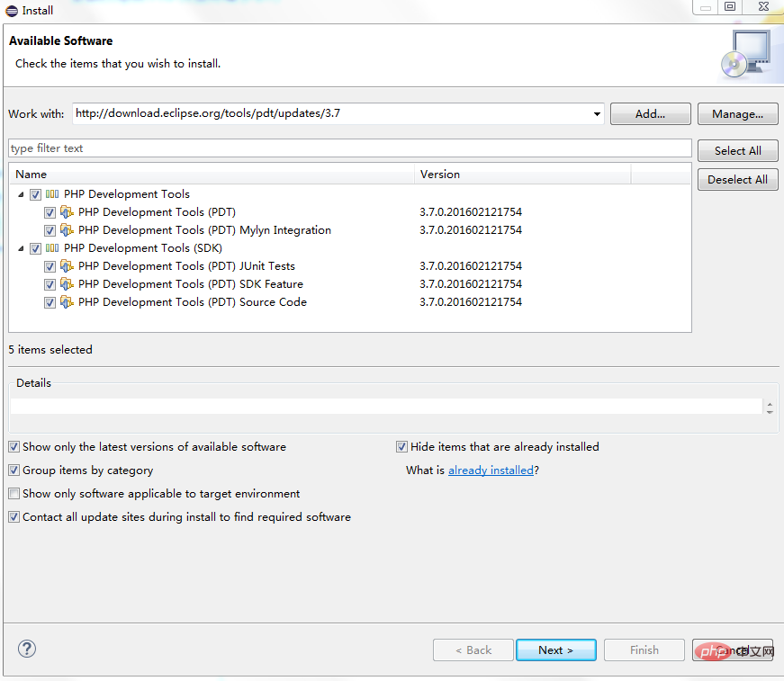Sort by the Name column header
The image size is (784, 681).
[212, 175]
